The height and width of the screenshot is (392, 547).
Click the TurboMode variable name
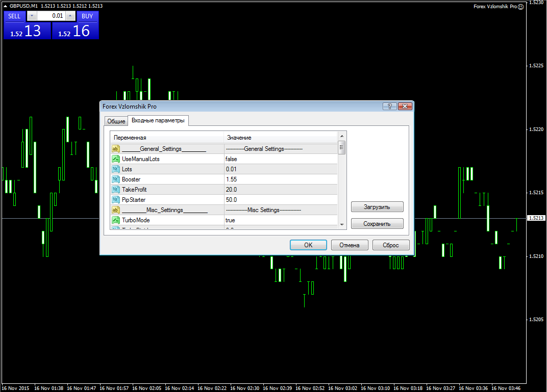[136, 220]
